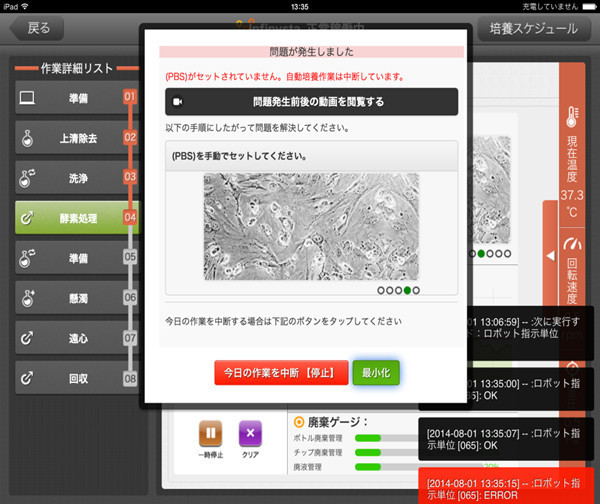
Task: Click the orange 一時停止 pause icon
Action: click(x=210, y=433)
